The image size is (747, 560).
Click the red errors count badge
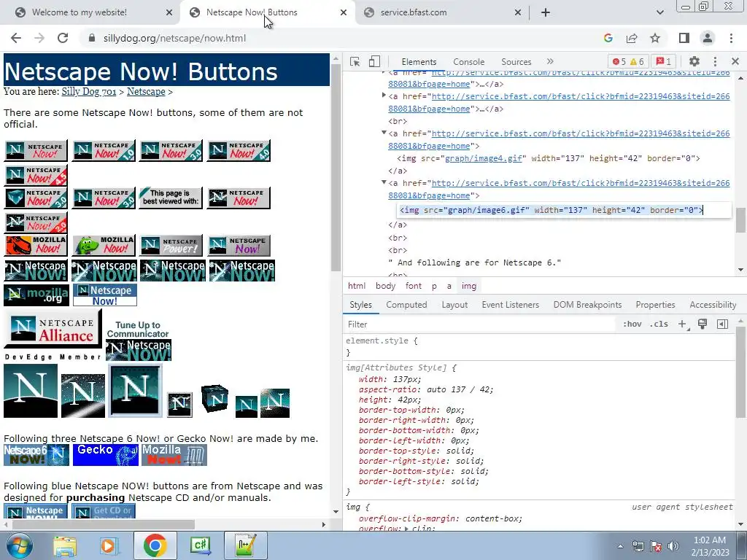click(x=619, y=62)
